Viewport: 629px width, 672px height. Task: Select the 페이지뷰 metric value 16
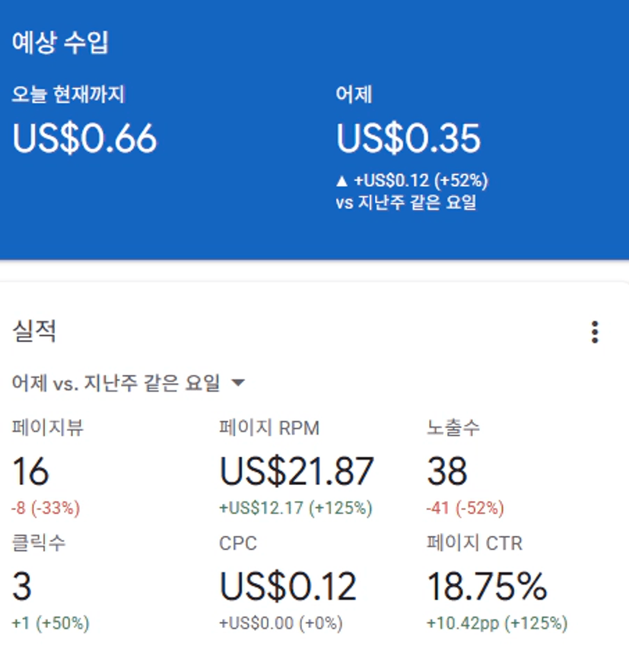click(30, 472)
